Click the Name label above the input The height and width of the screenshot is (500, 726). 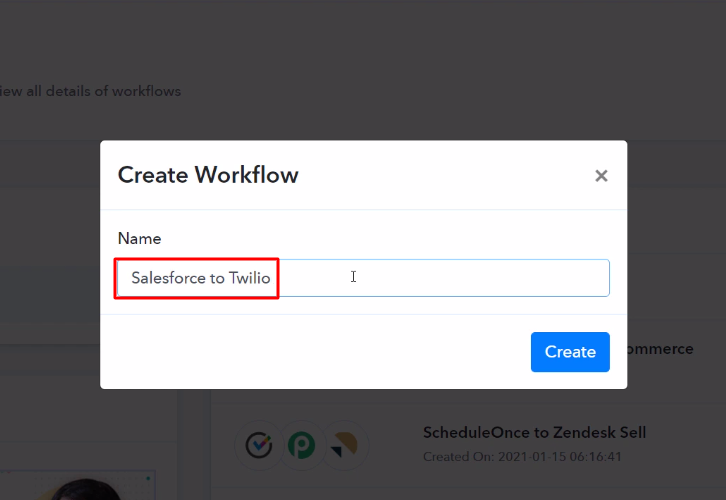click(139, 238)
